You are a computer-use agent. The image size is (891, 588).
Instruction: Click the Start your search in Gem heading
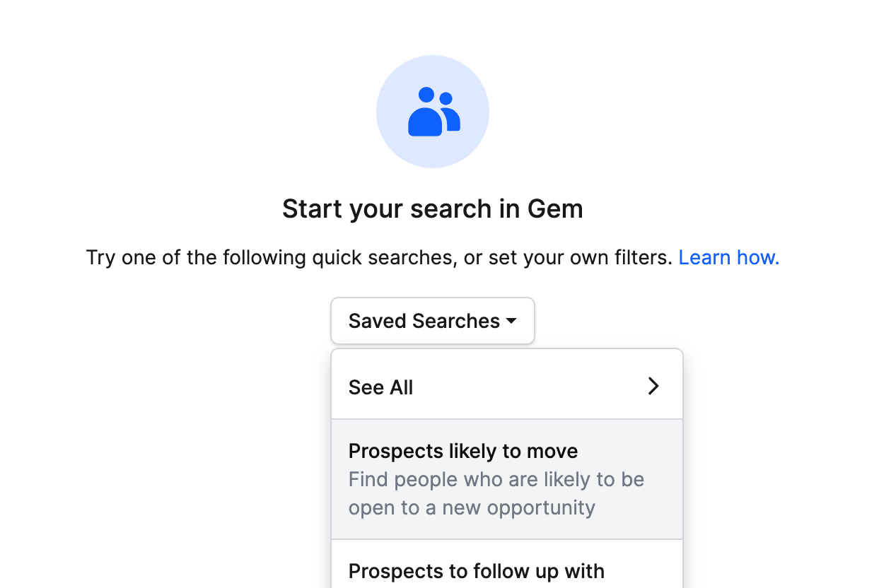click(433, 209)
